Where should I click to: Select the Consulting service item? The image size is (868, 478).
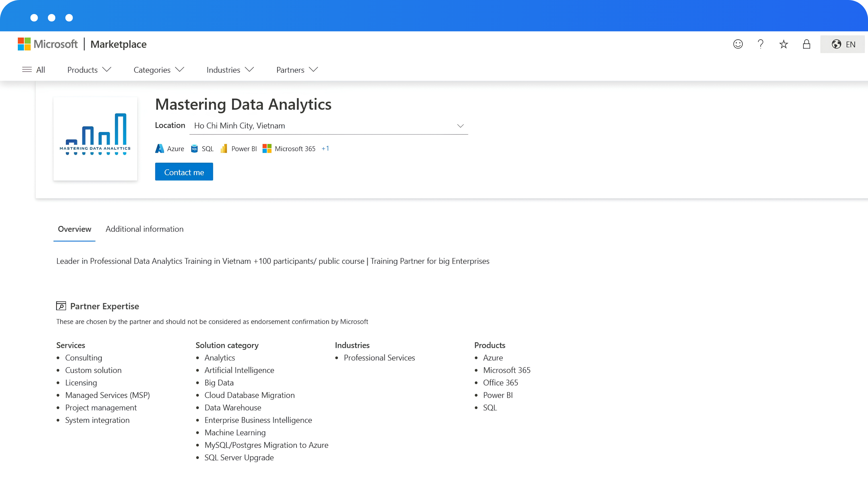[84, 357]
